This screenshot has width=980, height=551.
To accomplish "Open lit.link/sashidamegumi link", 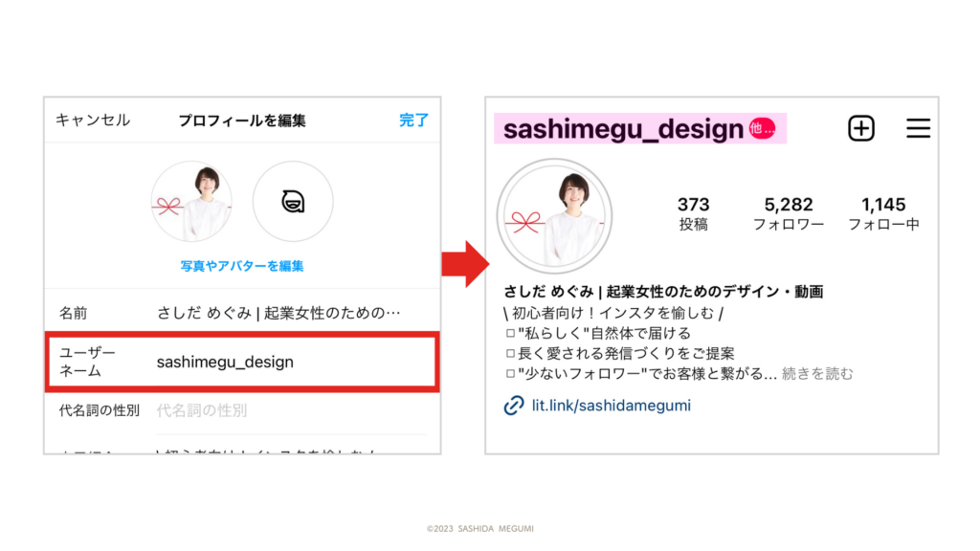I will click(612, 406).
